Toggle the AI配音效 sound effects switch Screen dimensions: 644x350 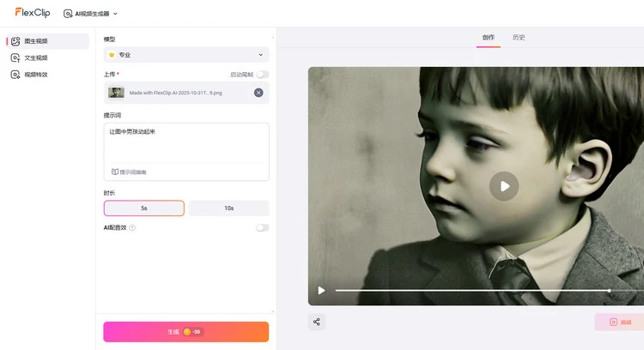click(262, 227)
